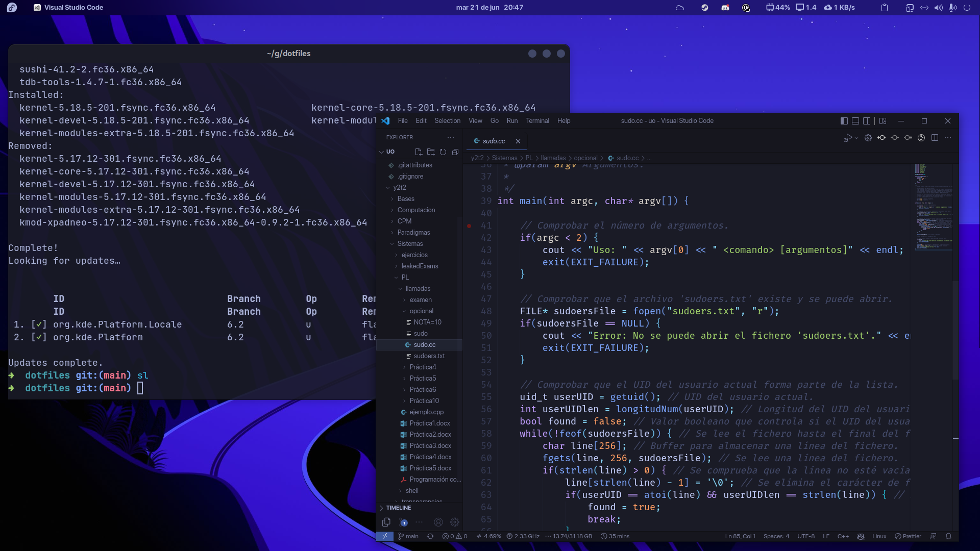Open the View menu
The image size is (980, 551).
pyautogui.click(x=475, y=121)
